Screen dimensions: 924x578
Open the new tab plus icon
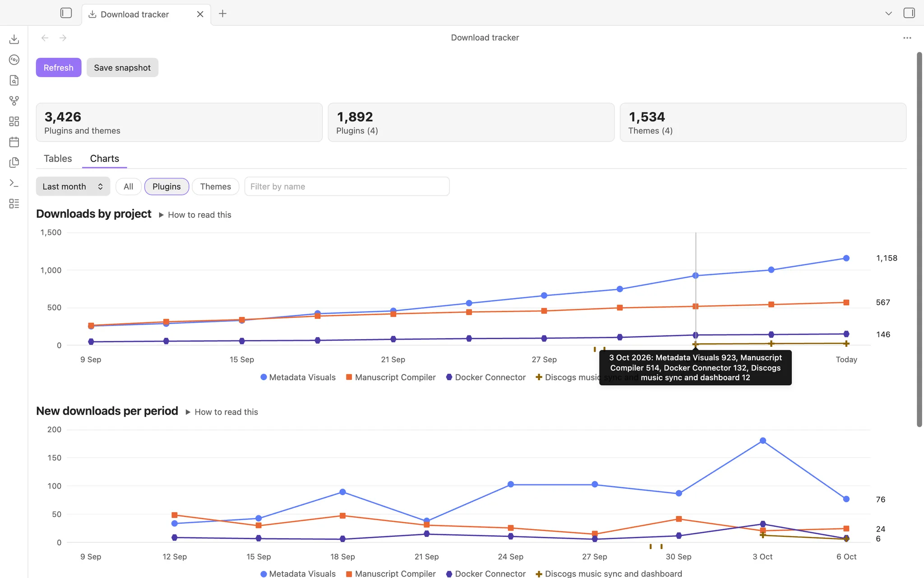[222, 14]
